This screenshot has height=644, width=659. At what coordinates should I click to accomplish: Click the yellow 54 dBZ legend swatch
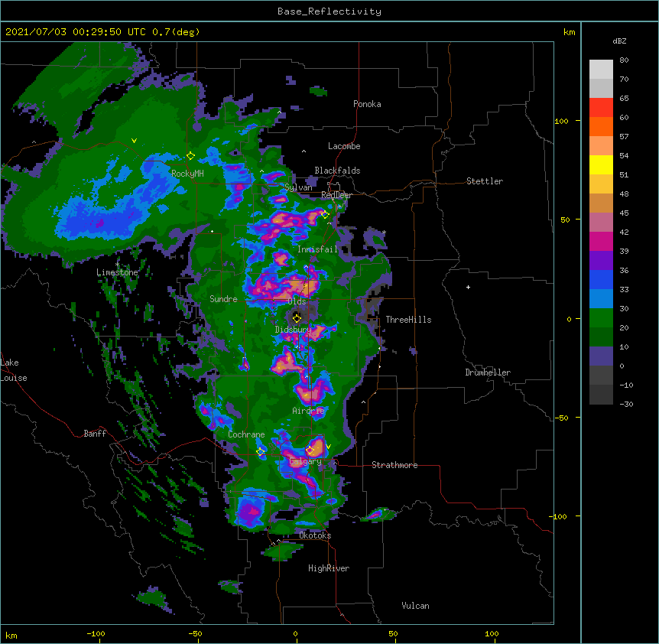(x=601, y=164)
